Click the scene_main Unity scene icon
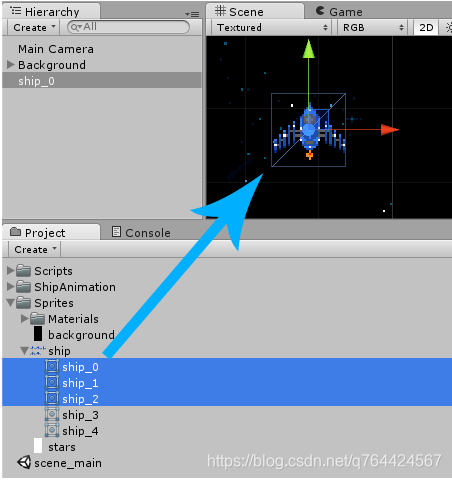Image resolution: width=452 pixels, height=480 pixels. [24, 462]
